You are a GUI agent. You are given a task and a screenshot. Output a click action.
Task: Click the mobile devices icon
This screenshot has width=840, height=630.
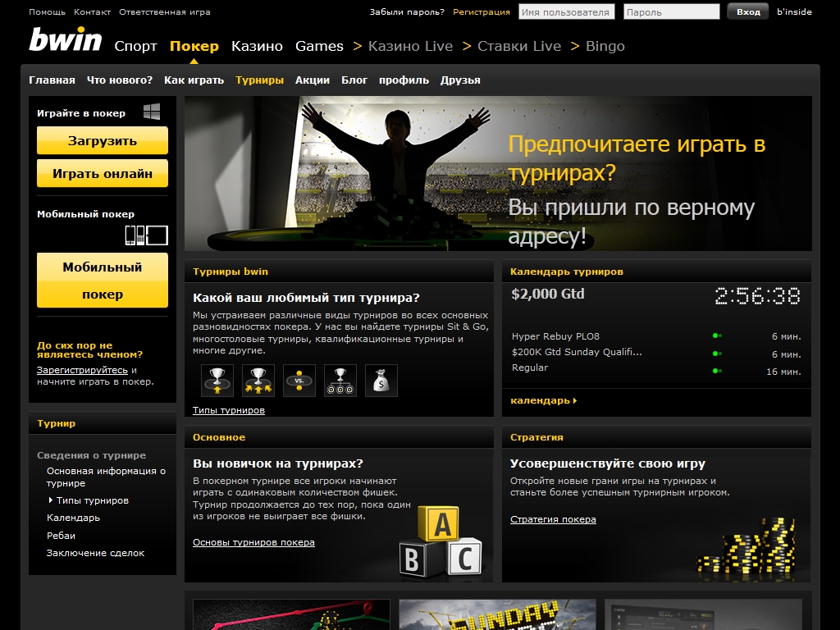click(146, 235)
